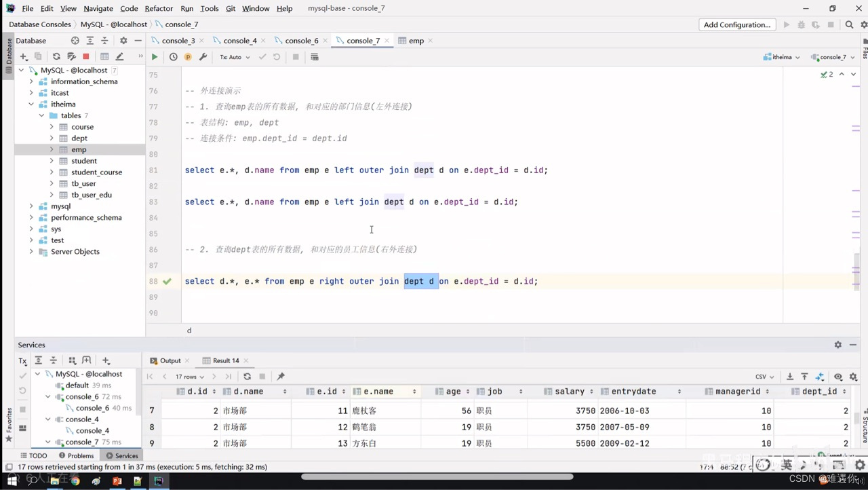Image resolution: width=868 pixels, height=490 pixels.
Task: Open console settings wrench icon
Action: point(203,57)
